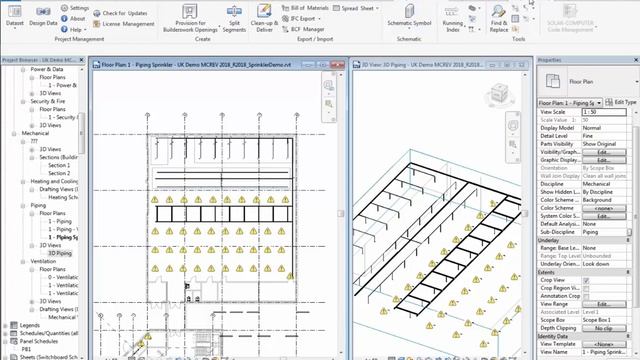Open the BCF Manager
This screenshot has height=360, width=640.
[303, 29]
